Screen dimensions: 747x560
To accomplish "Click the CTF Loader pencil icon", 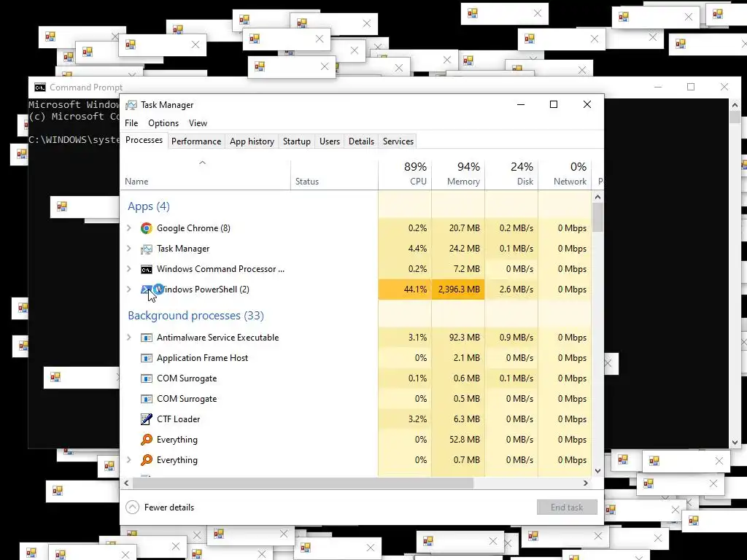I will click(x=146, y=419).
